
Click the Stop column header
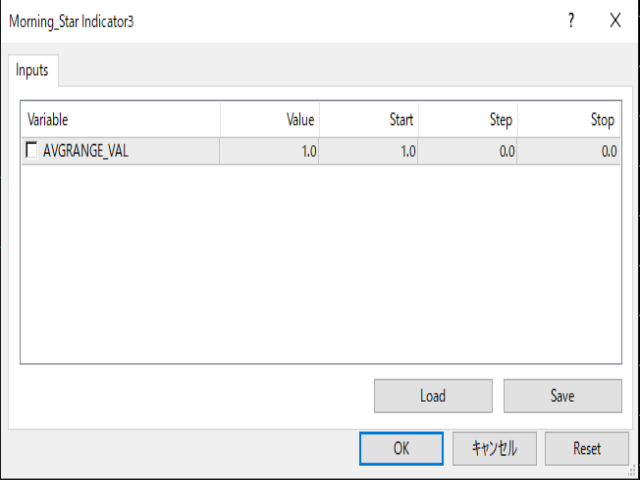click(x=569, y=120)
